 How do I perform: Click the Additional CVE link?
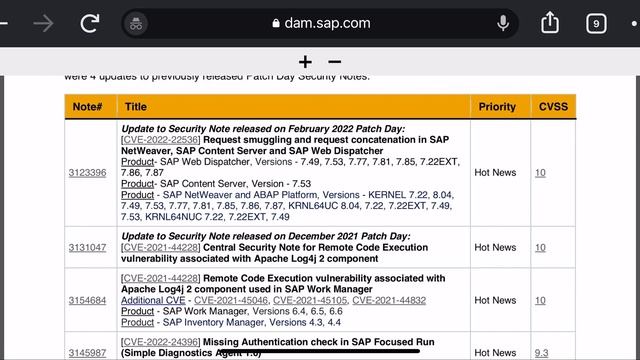point(153,300)
